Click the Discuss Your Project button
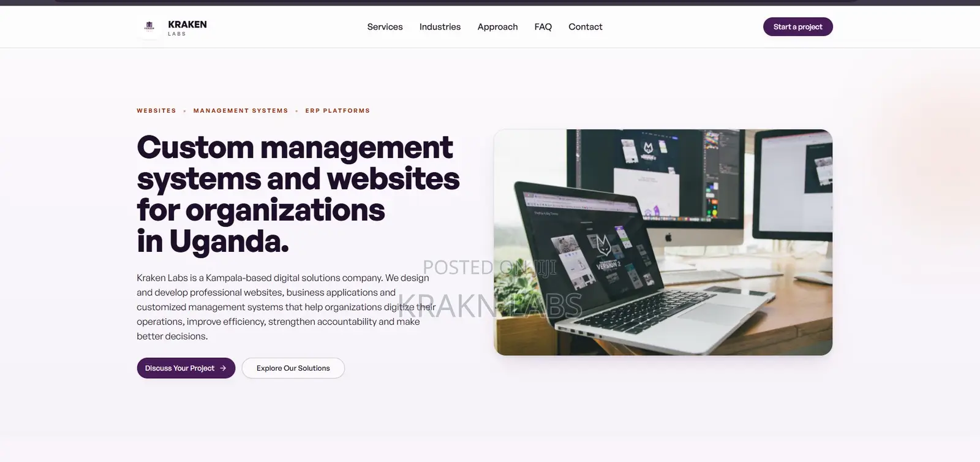Viewport: 980px width, 462px height. tap(186, 368)
